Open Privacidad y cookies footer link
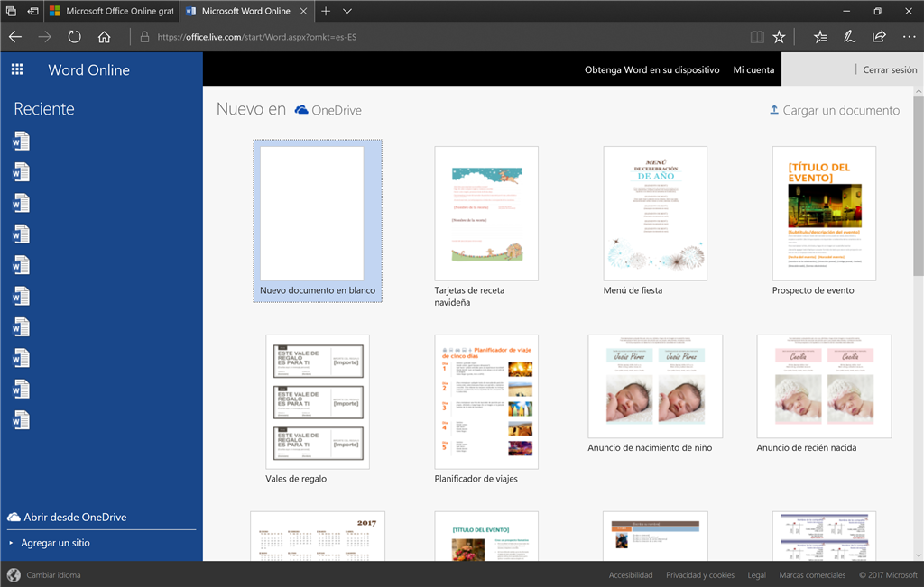Image resolution: width=924 pixels, height=587 pixels. tap(700, 575)
